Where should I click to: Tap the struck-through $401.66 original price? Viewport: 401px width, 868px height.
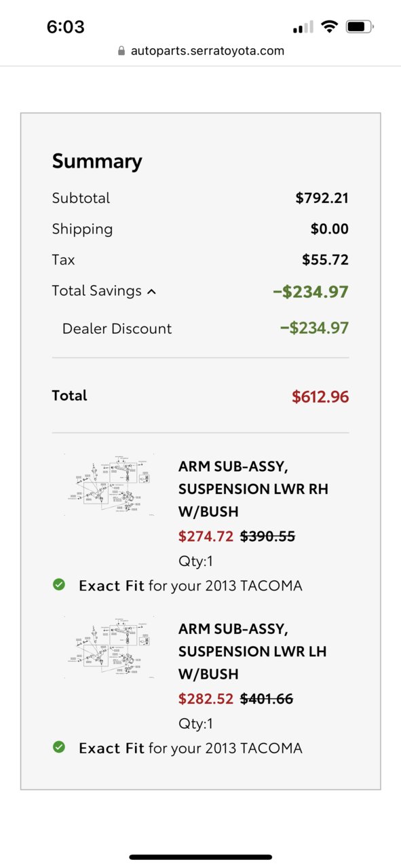click(x=267, y=699)
